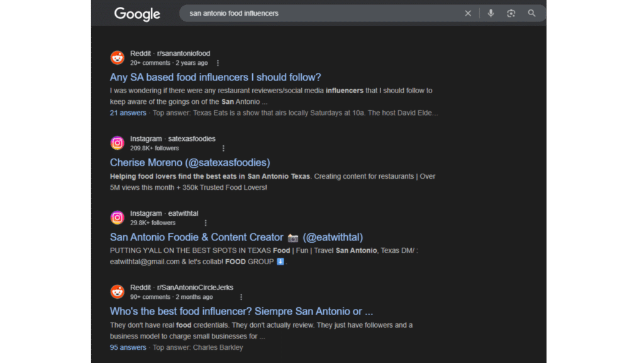Click the magnifying glass search icon

pyautogui.click(x=531, y=13)
